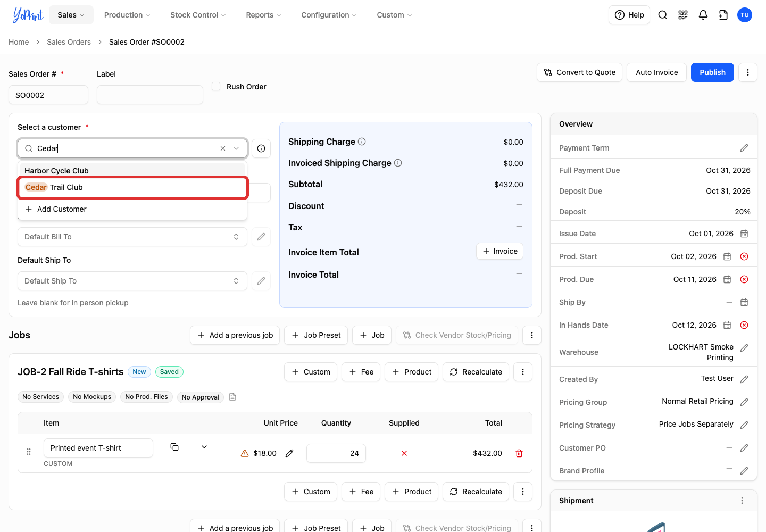Click the TU user avatar
Screen dimensions: 766x532
[x=745, y=15]
